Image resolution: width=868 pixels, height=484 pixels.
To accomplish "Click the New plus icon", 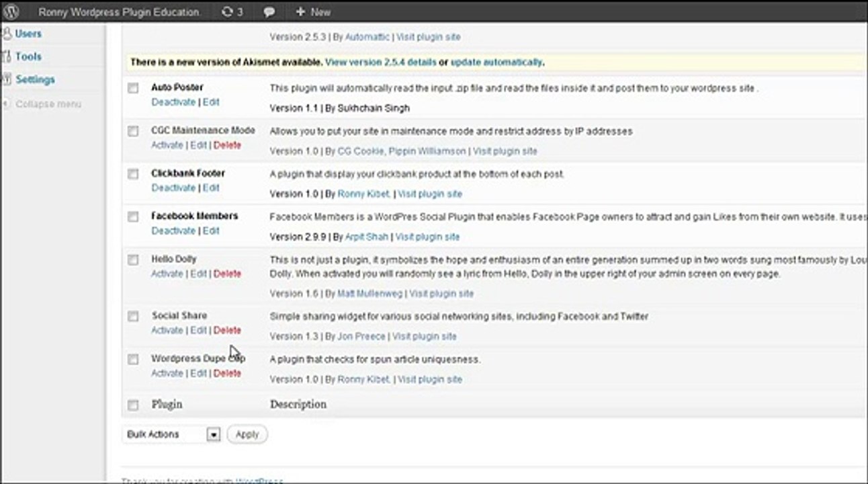I will [x=300, y=12].
